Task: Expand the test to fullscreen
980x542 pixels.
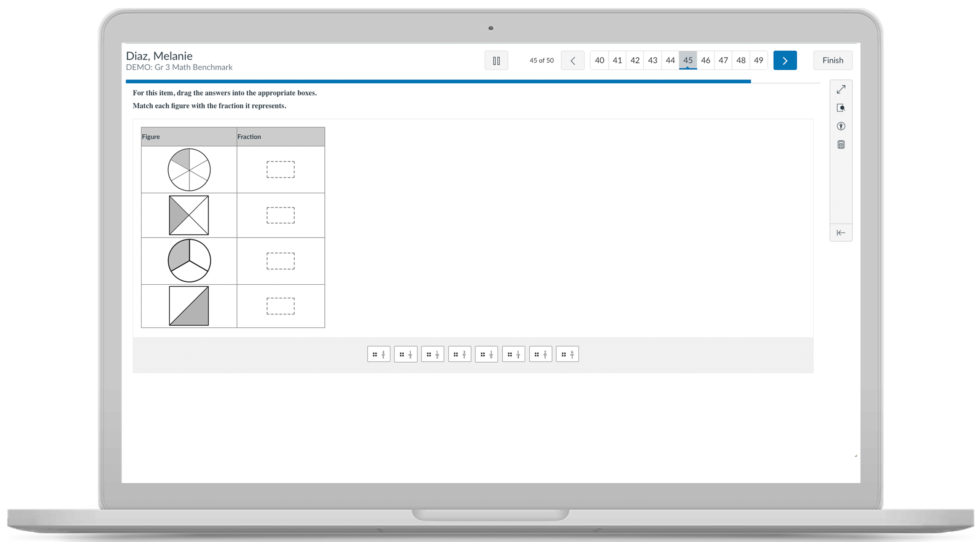Action: pyautogui.click(x=841, y=89)
